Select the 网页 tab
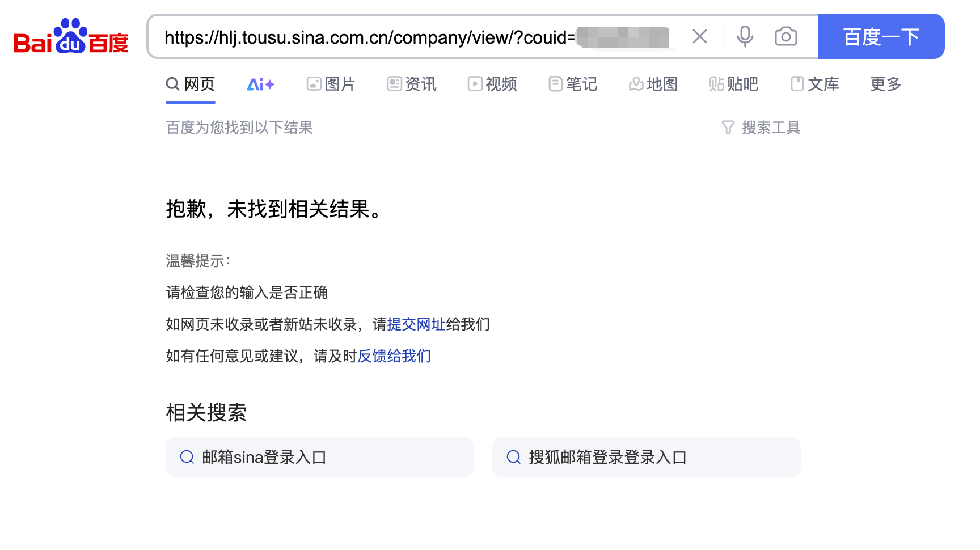Image resolution: width=980 pixels, height=550 pixels. pos(191,84)
